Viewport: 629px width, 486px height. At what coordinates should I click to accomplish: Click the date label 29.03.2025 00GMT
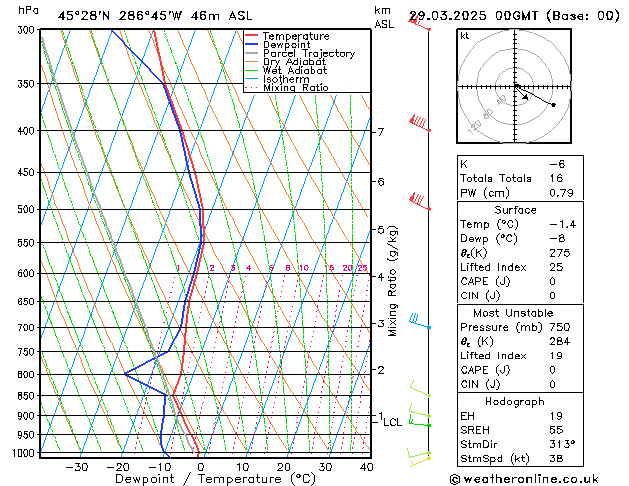click(x=473, y=16)
